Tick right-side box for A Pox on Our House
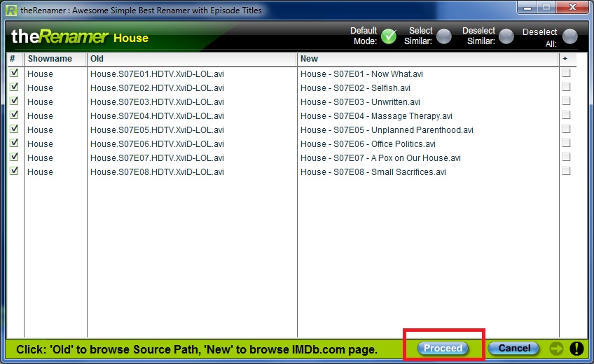 (566, 157)
